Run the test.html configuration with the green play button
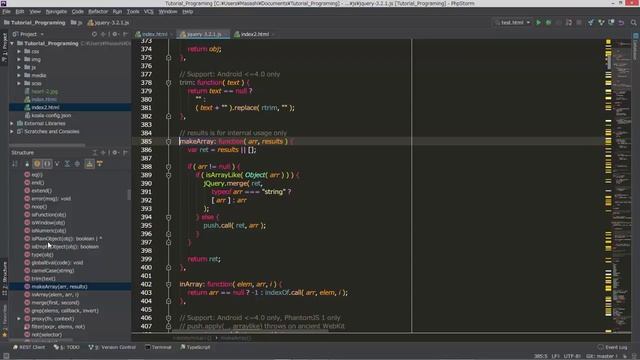 pos(538,22)
